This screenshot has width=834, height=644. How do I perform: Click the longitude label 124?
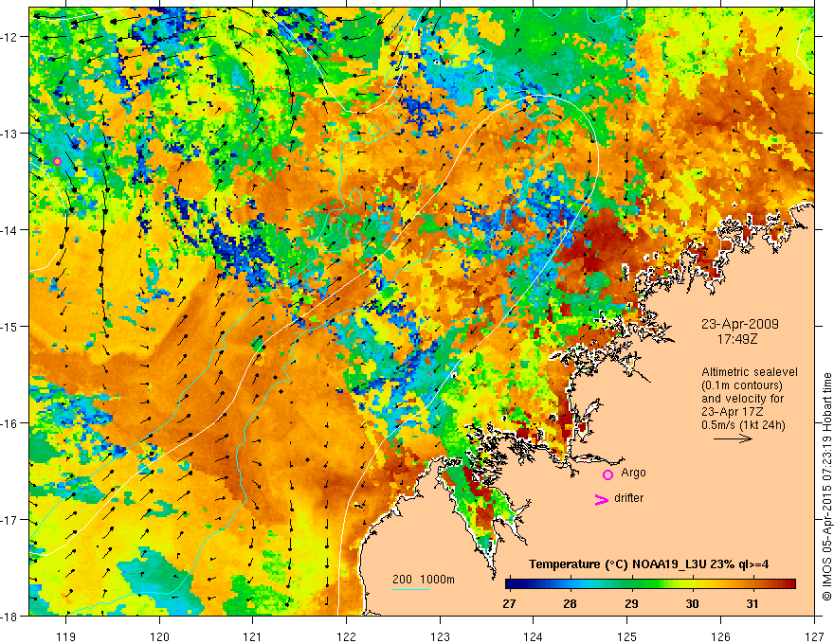(534, 636)
